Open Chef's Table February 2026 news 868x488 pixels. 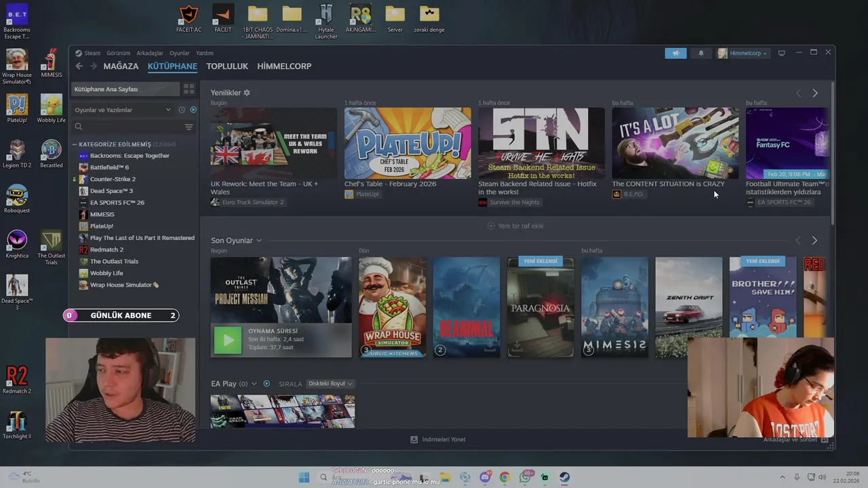(408, 143)
